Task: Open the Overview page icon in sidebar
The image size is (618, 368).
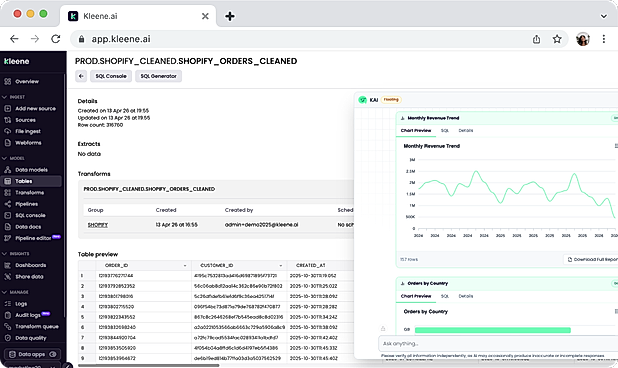Action: 7,82
